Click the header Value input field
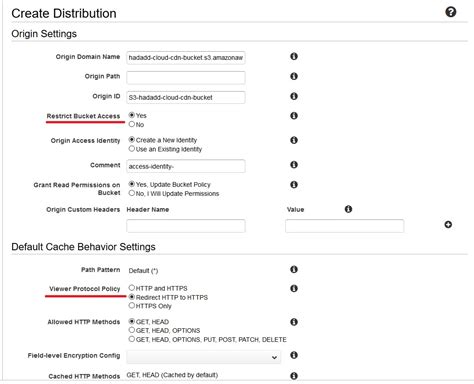 click(344, 226)
